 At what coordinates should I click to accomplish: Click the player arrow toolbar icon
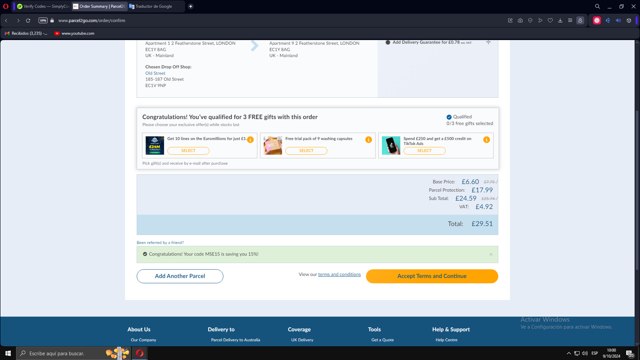[540, 20]
